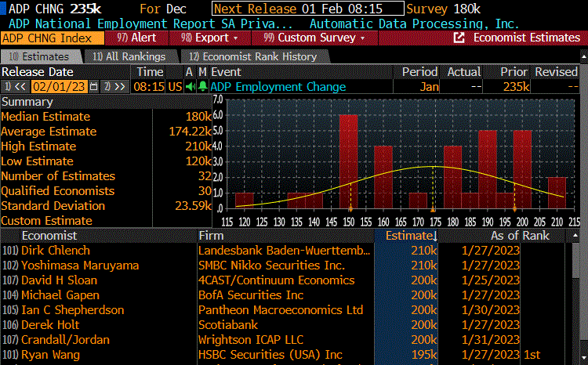Go to the next release date arrows
This screenshot has height=365, width=588.
(115, 87)
